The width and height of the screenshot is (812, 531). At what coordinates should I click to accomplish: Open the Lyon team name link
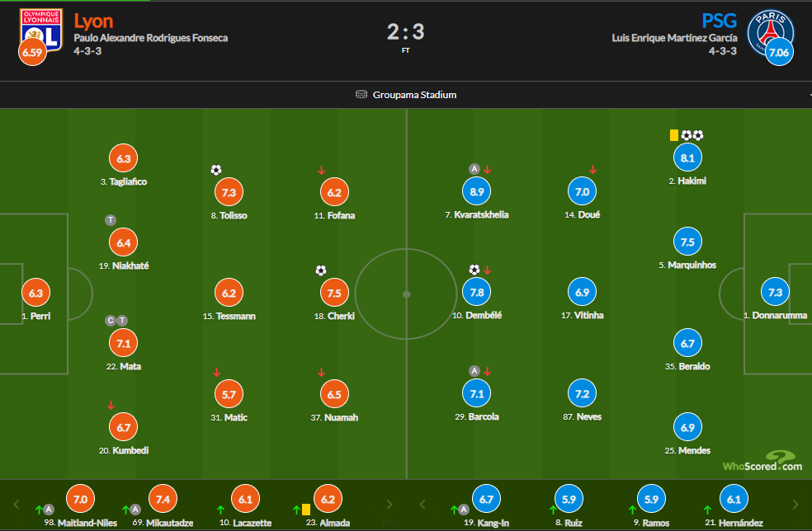[93, 21]
